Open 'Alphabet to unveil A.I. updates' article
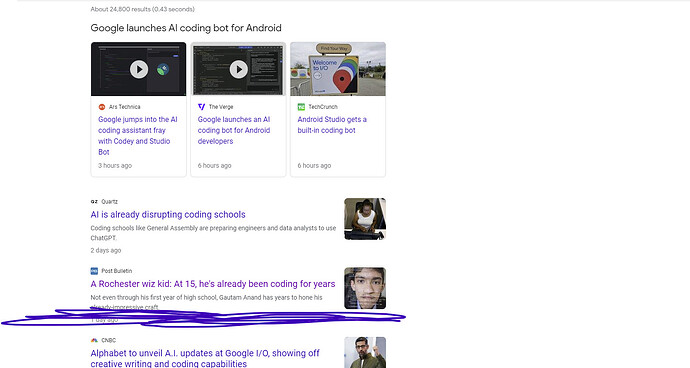The width and height of the screenshot is (690, 368). (205, 358)
